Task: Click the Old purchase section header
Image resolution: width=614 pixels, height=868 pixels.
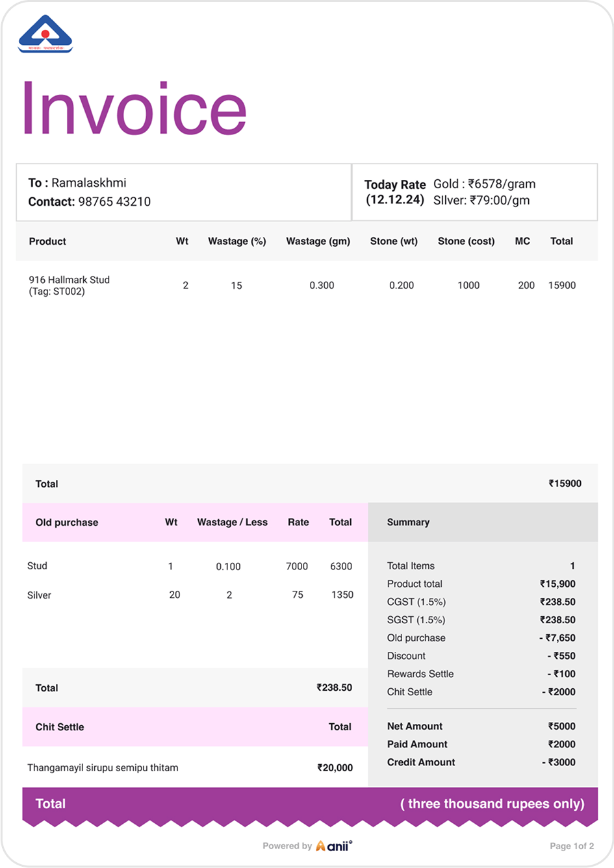Action: pyautogui.click(x=67, y=523)
